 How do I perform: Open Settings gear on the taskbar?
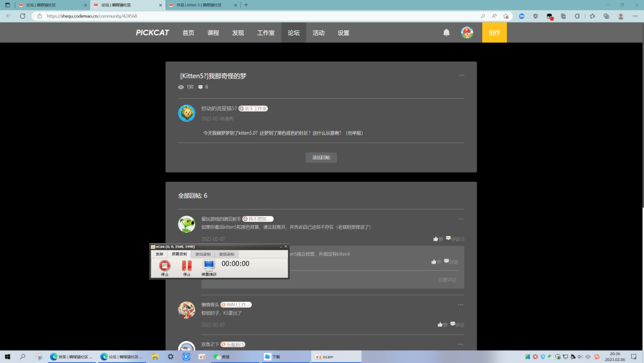pos(171,357)
